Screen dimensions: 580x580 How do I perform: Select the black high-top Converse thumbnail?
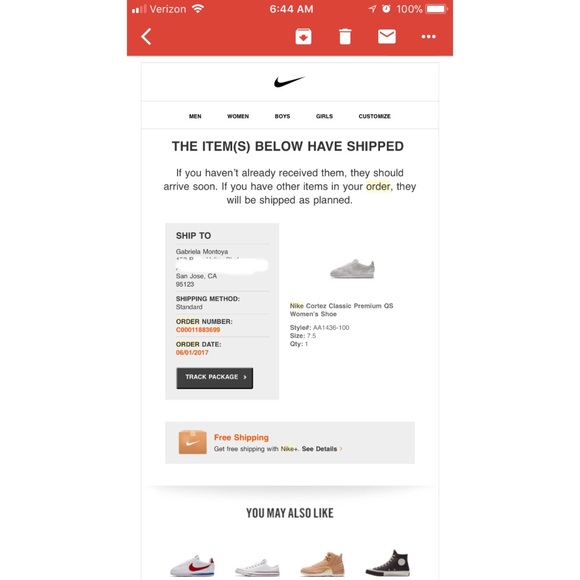click(388, 563)
